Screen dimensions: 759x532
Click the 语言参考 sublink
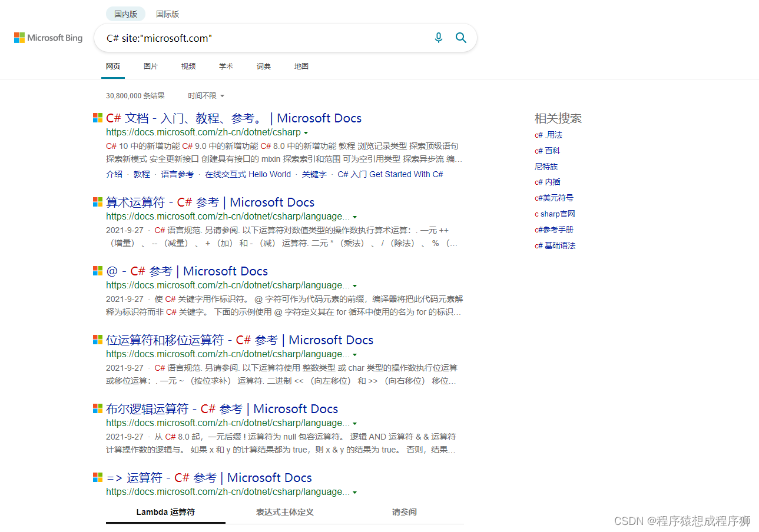(177, 174)
